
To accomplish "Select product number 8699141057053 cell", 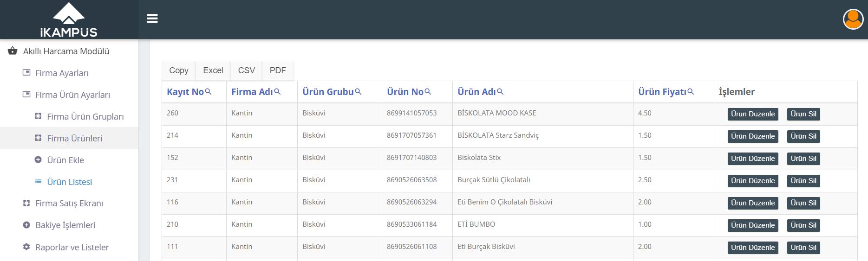I will (417, 114).
